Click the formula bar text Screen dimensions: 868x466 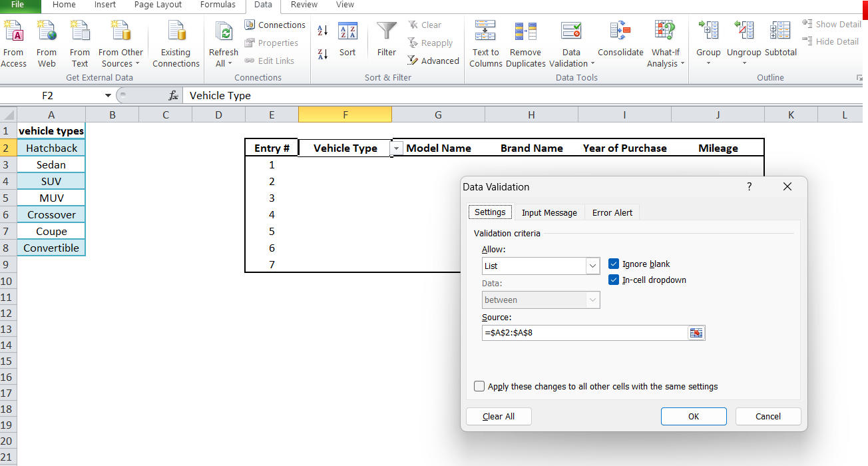point(220,95)
